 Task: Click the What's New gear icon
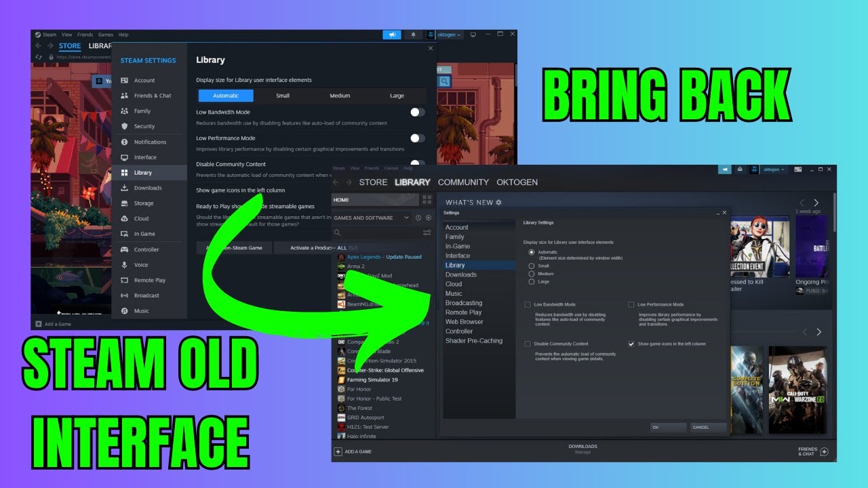click(x=499, y=203)
